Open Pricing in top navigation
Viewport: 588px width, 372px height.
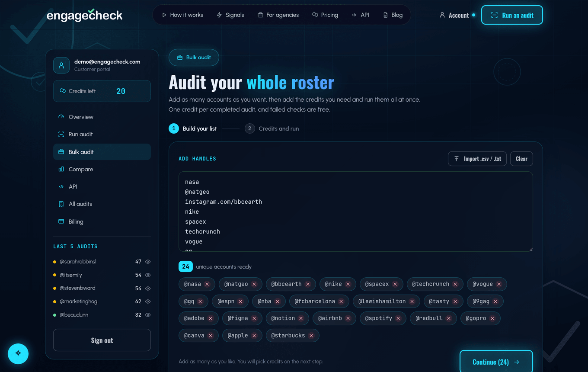[325, 15]
